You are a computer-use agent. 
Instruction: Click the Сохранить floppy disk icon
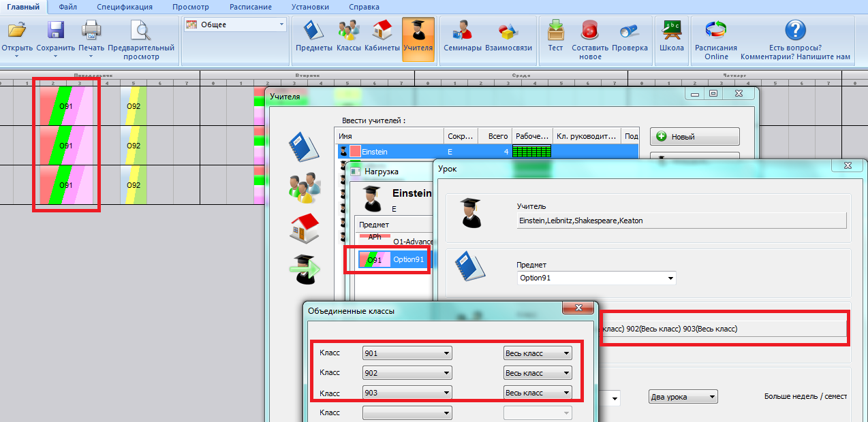coord(55,31)
